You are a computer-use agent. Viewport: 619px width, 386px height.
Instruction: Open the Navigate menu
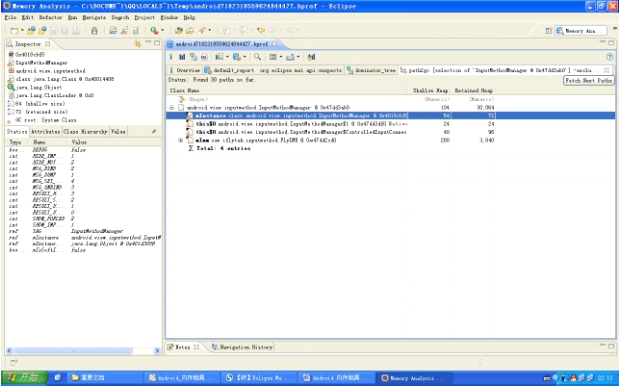94,17
